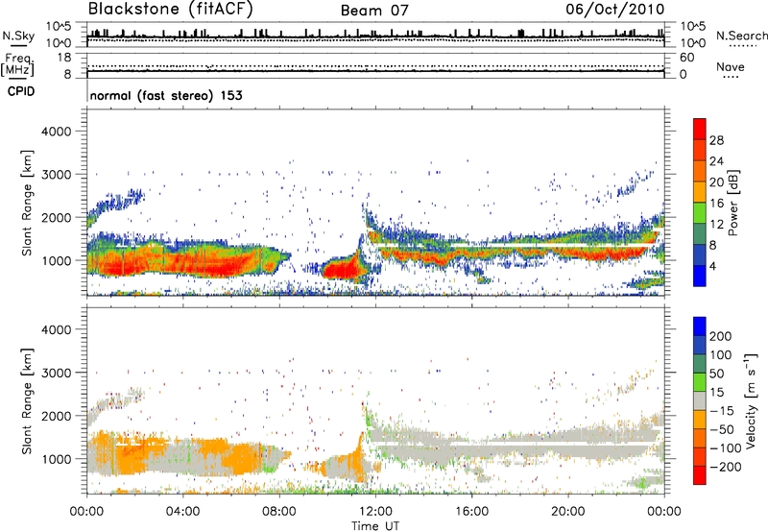The height and width of the screenshot is (532, 768).
Task: Click the velocity panel 'Slant Range [km]' label
Action: tap(28, 400)
